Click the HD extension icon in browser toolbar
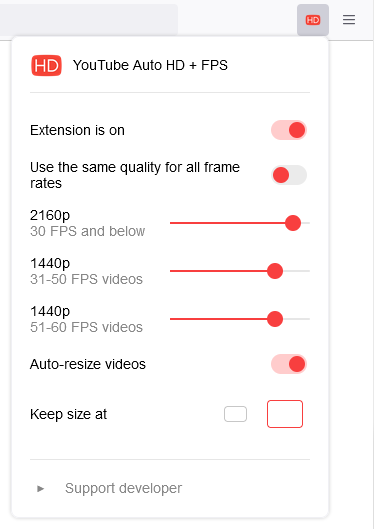374x529 pixels. click(313, 20)
